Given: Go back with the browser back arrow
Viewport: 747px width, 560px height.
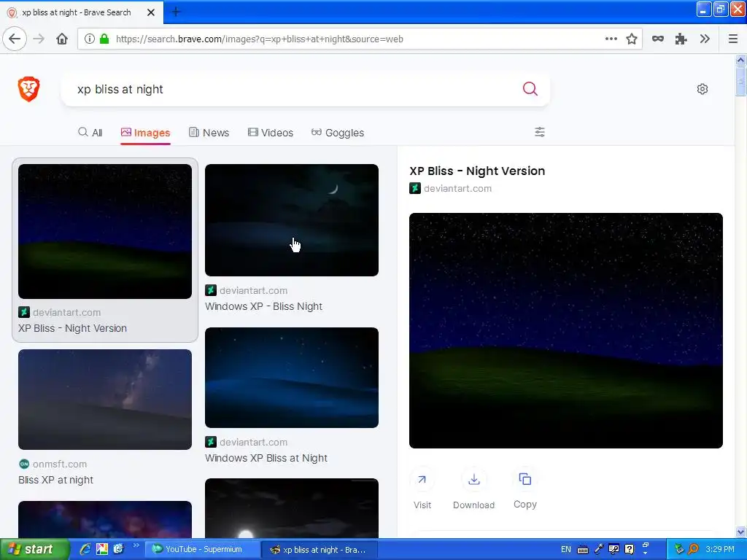Looking at the screenshot, I should 15,39.
